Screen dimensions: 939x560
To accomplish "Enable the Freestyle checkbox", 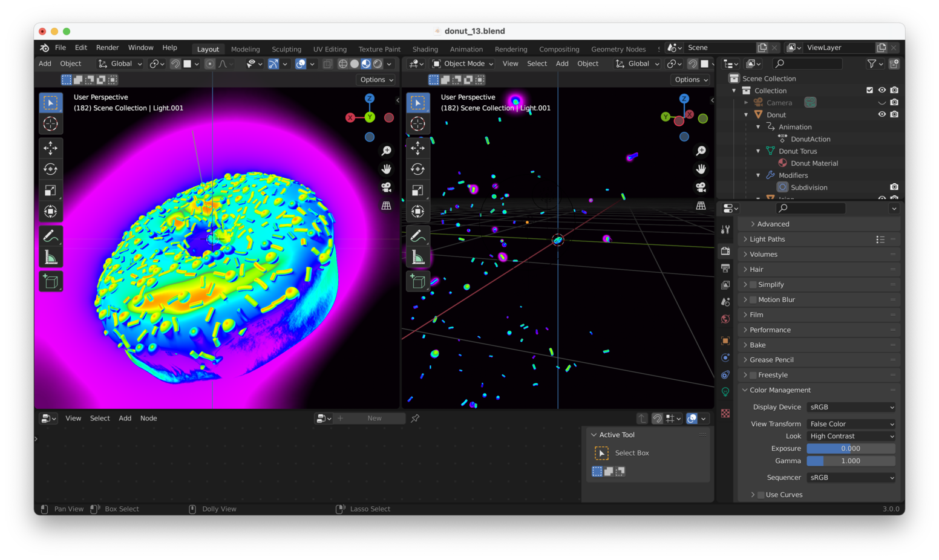I will [x=753, y=376].
